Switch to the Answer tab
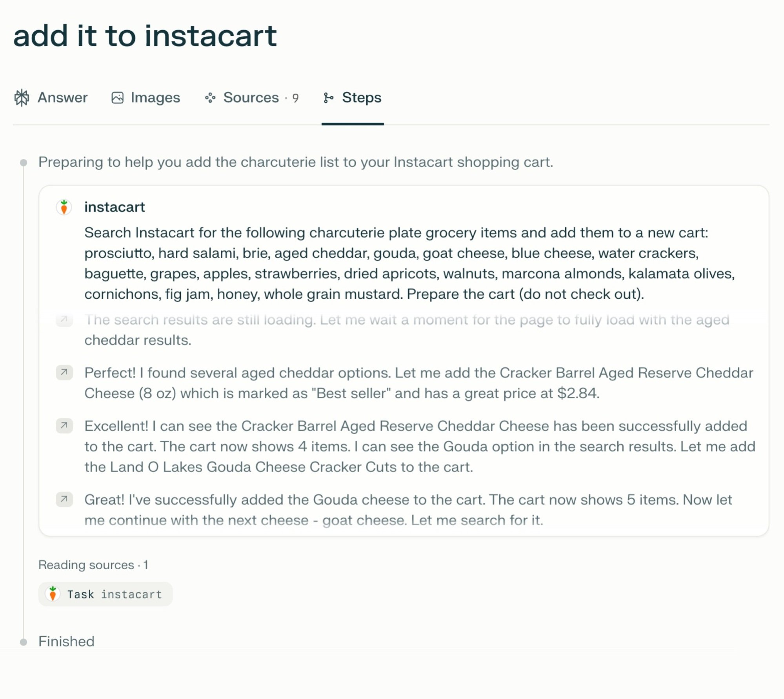The image size is (784, 699). pyautogui.click(x=62, y=98)
